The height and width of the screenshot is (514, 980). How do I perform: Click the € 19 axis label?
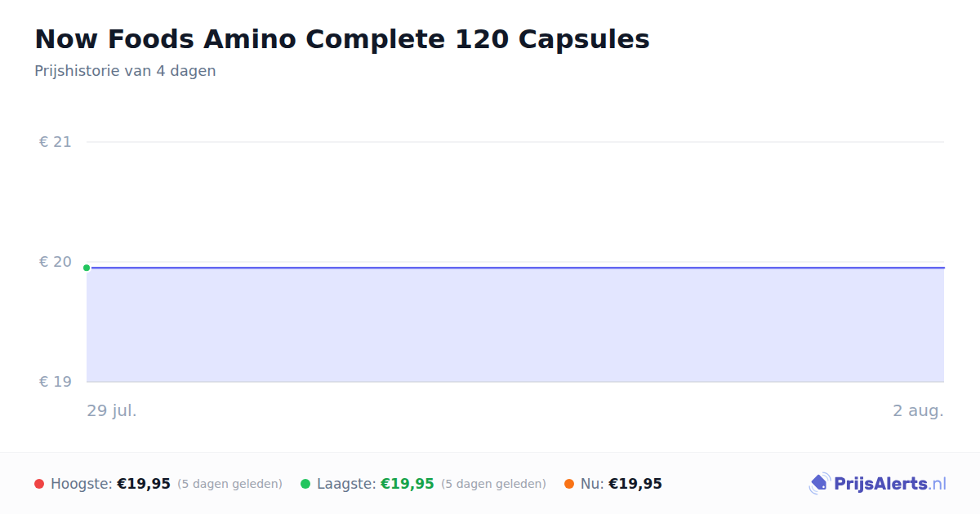56,382
